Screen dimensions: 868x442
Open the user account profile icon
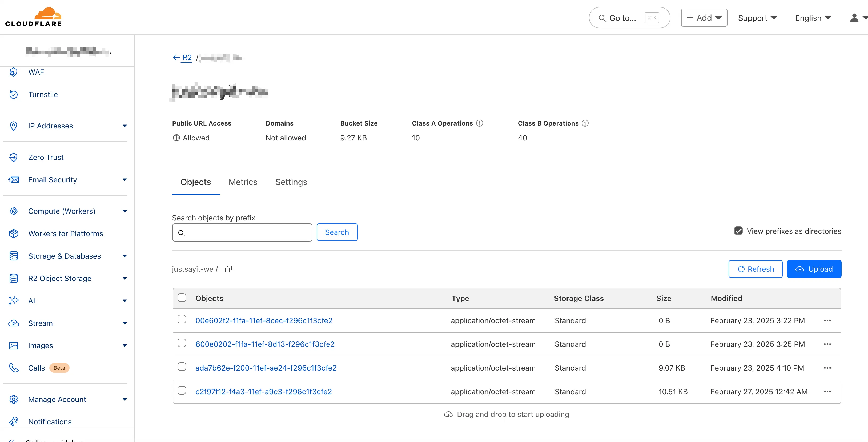(x=854, y=18)
